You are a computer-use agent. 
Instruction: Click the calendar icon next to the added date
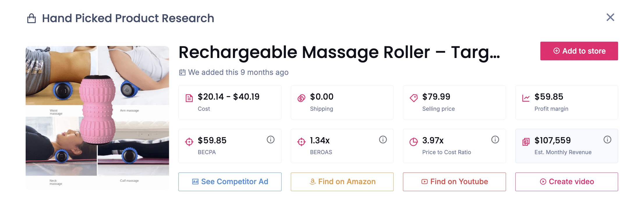click(182, 72)
